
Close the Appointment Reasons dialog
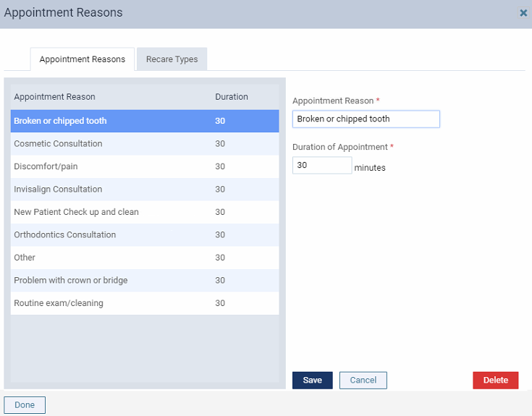(x=523, y=13)
